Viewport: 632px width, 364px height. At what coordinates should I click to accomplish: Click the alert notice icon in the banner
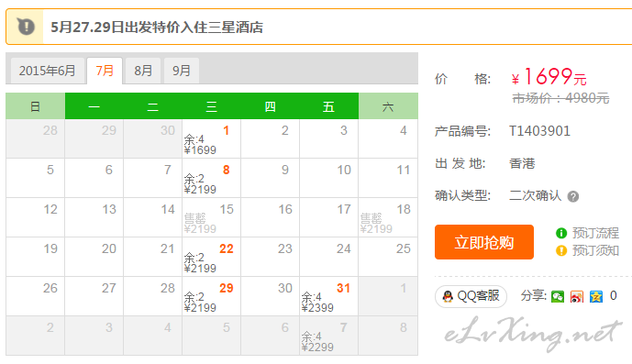coord(26,27)
